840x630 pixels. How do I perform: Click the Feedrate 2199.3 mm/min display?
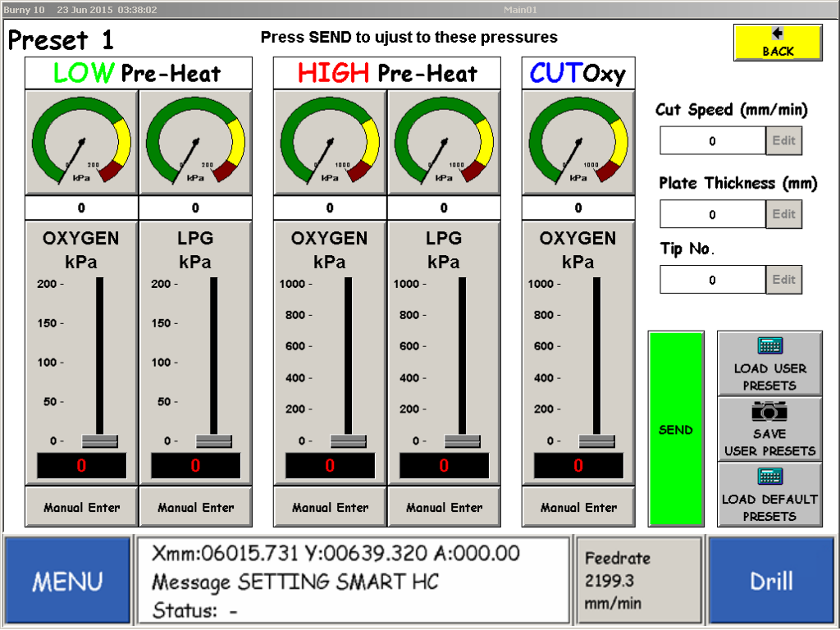tap(638, 581)
